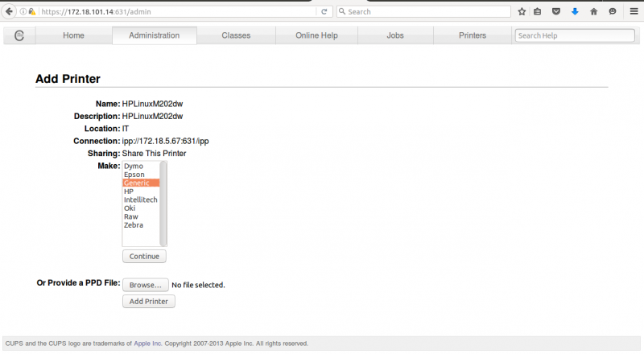The image size is (644, 354).
Task: Browse for a PPD file
Action: pyautogui.click(x=146, y=285)
